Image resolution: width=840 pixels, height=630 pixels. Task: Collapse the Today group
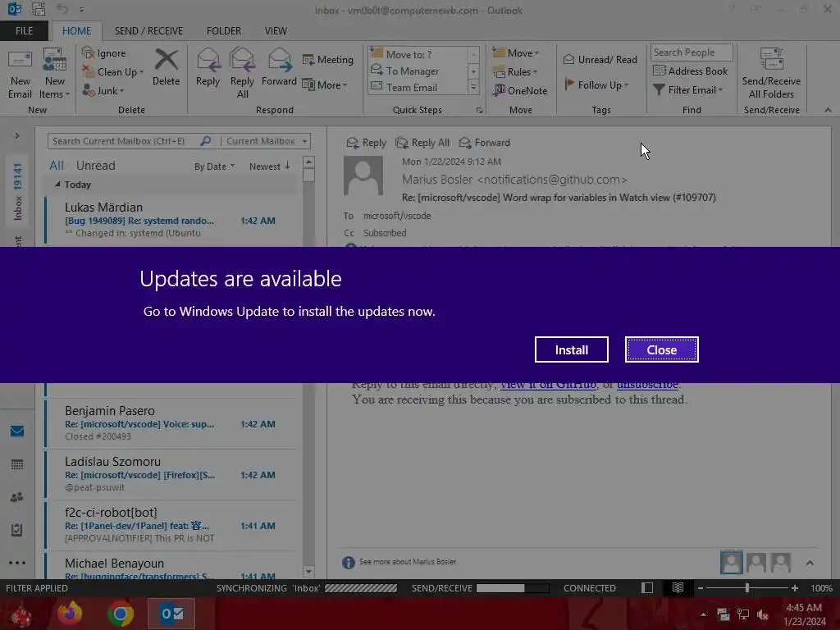click(57, 185)
